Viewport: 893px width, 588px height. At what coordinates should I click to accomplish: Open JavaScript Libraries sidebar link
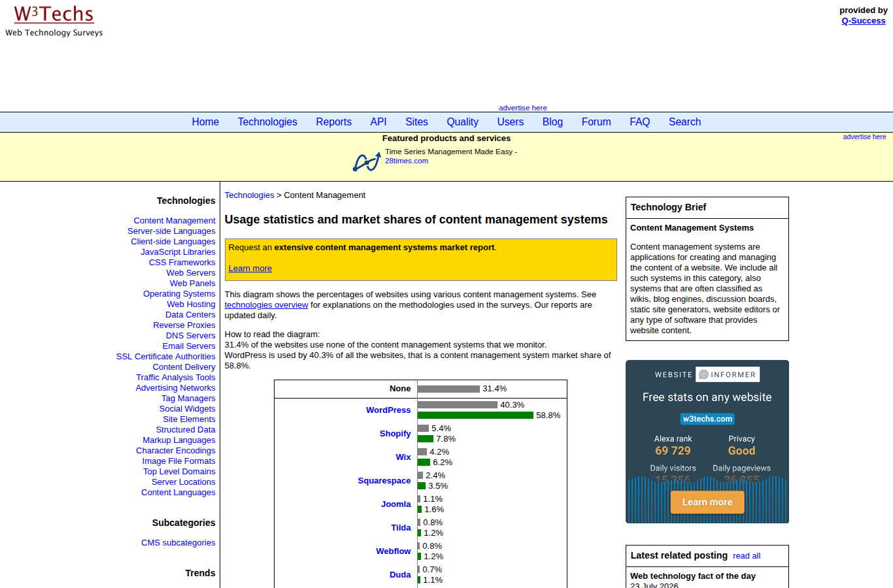178,252
